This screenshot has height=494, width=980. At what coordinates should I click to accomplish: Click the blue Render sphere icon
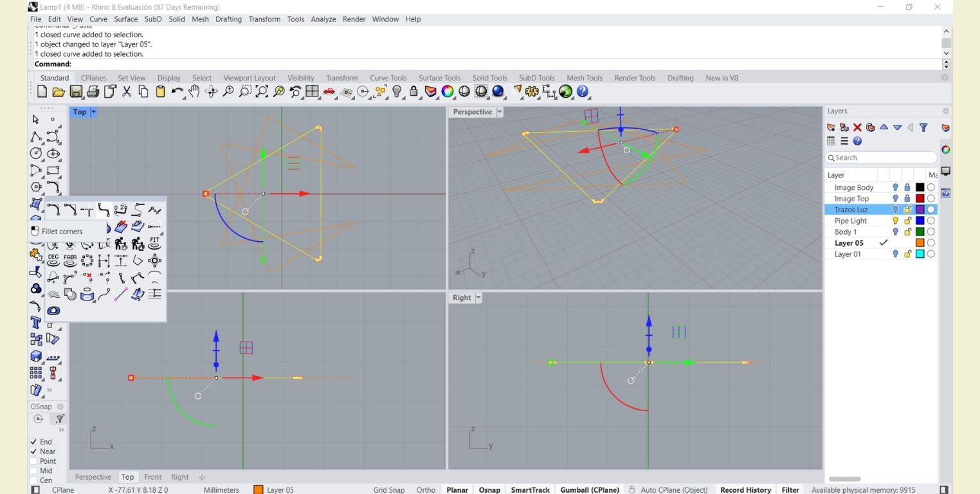(498, 92)
